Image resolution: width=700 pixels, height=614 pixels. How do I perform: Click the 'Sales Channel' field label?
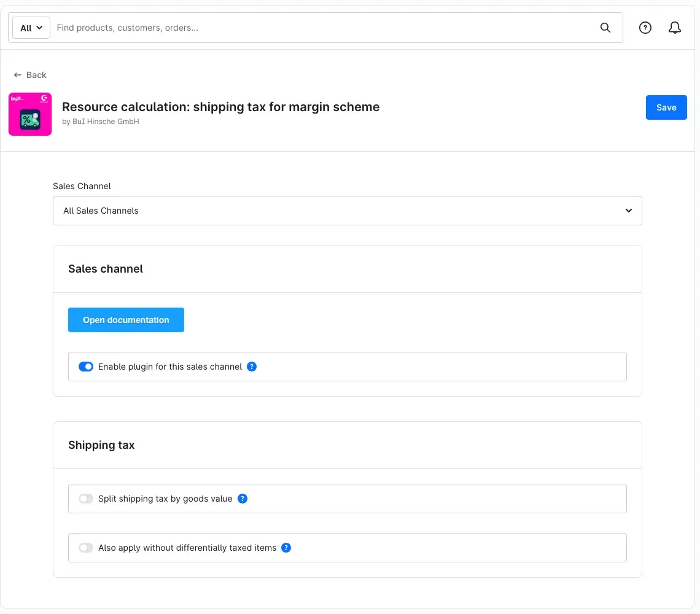(82, 186)
